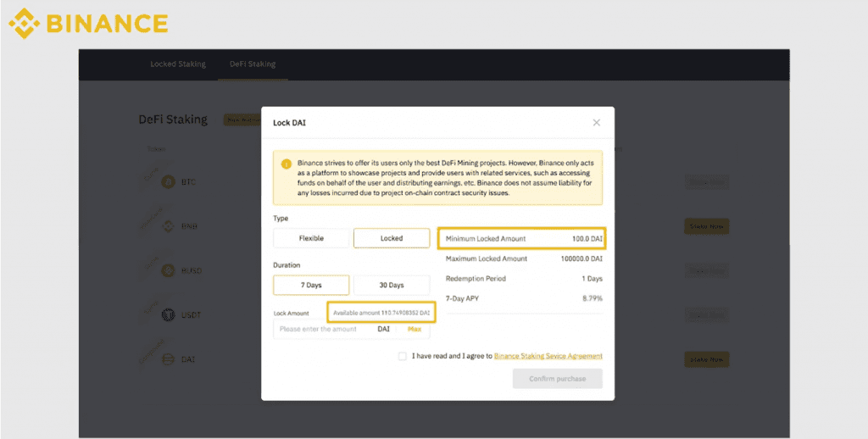This screenshot has height=439, width=868.
Task: Select the Locked type option
Action: click(x=392, y=238)
